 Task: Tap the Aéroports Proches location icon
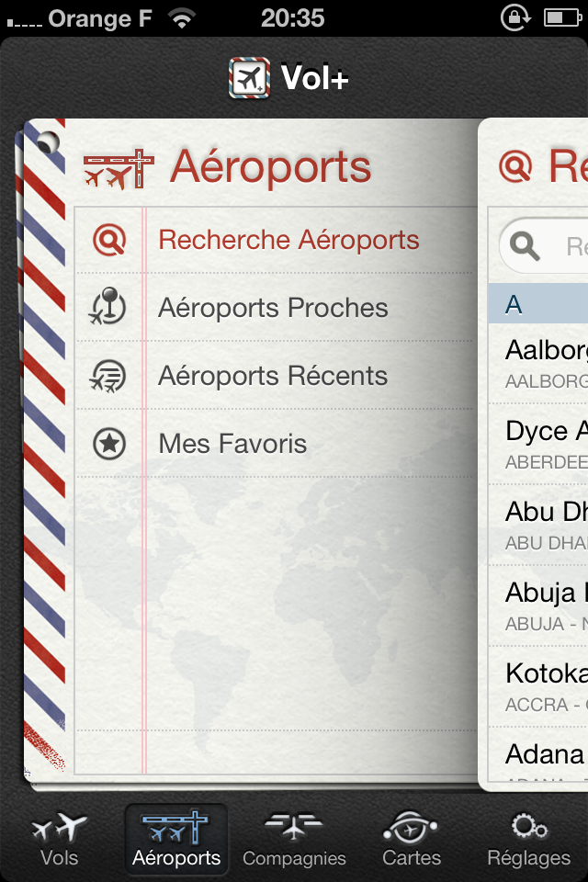pos(109,308)
